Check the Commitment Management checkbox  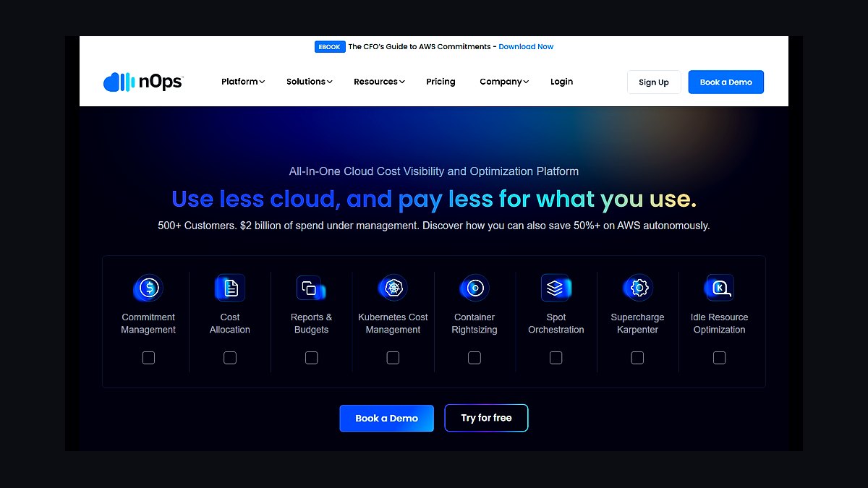click(148, 357)
